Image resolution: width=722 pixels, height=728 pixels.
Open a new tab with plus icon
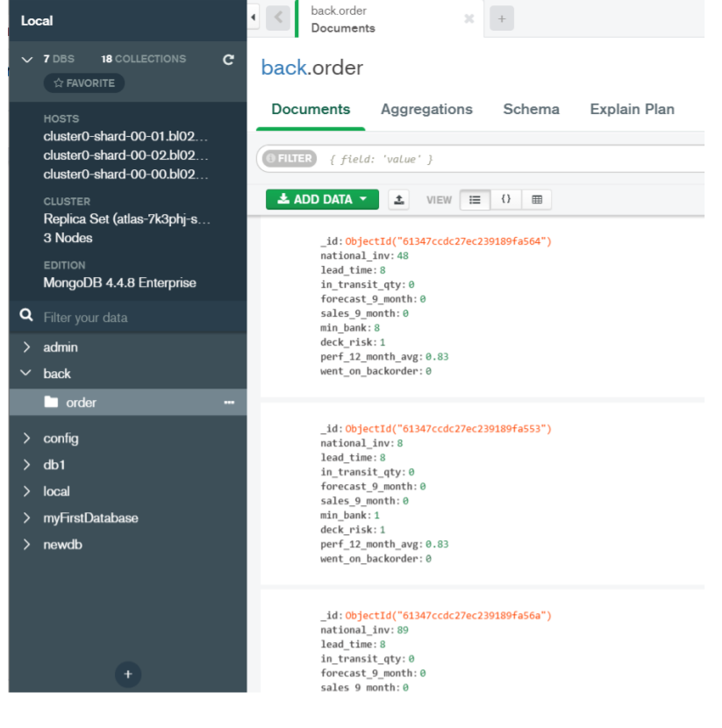coord(502,18)
